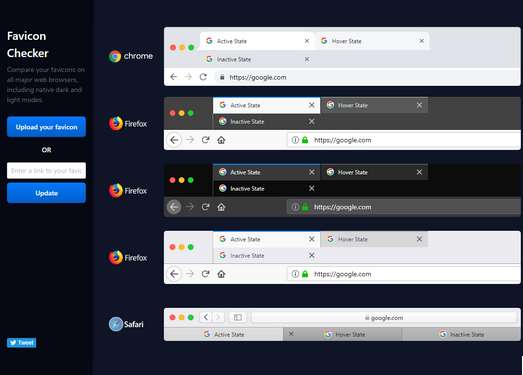Image resolution: width=523 pixels, height=375 pixels.
Task: Toggle Safari's sidebar icon
Action: pyautogui.click(x=237, y=317)
